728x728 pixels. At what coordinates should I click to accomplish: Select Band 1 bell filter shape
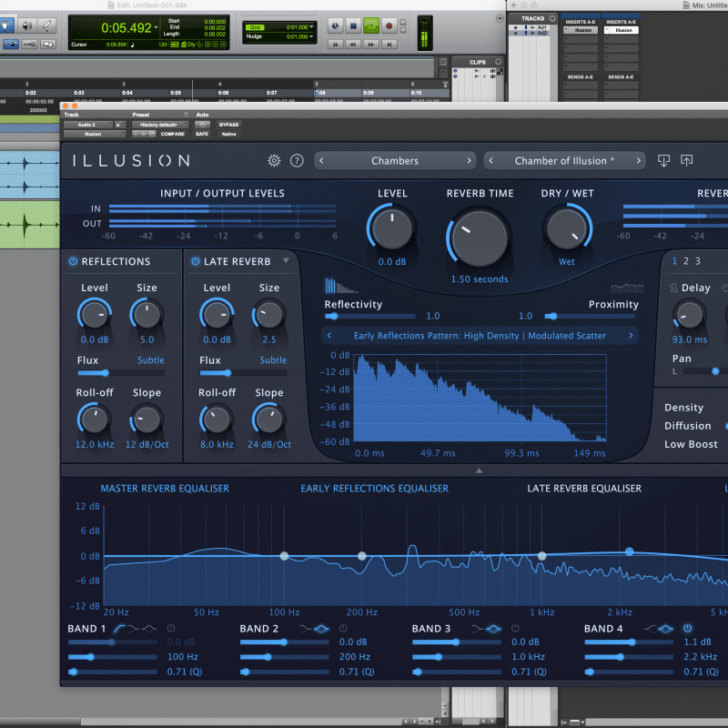[149, 629]
